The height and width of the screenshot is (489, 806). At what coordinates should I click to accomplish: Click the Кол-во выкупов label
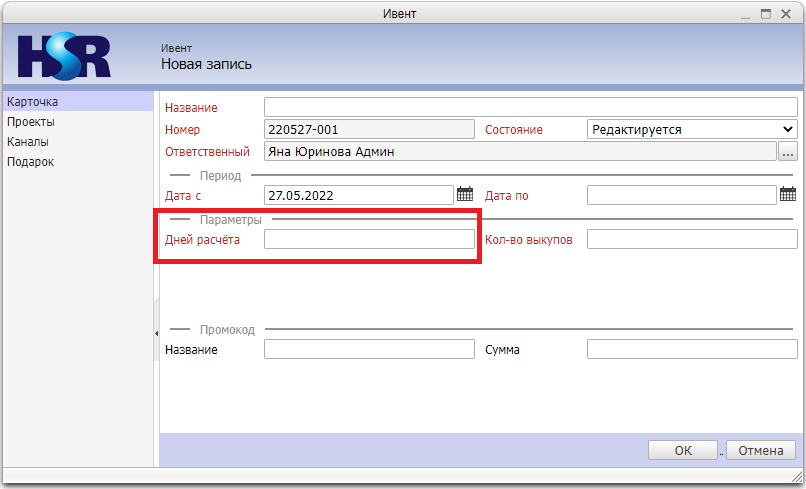click(528, 240)
